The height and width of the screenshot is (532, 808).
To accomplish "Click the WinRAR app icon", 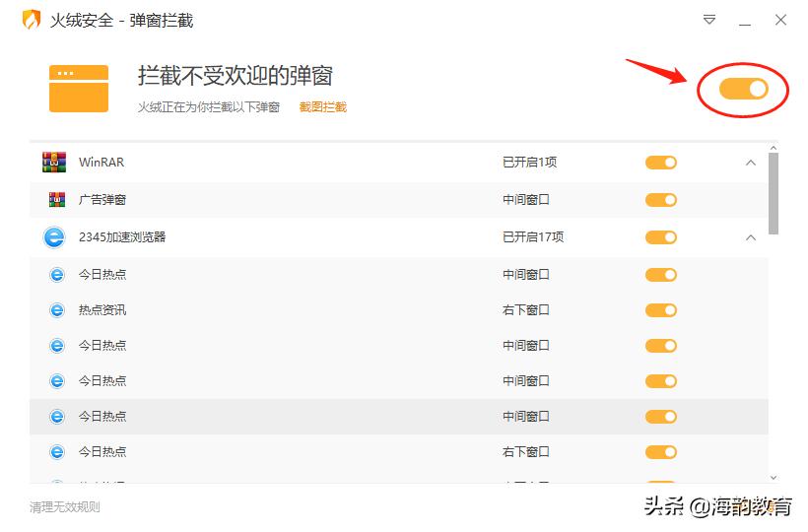I will [54, 163].
